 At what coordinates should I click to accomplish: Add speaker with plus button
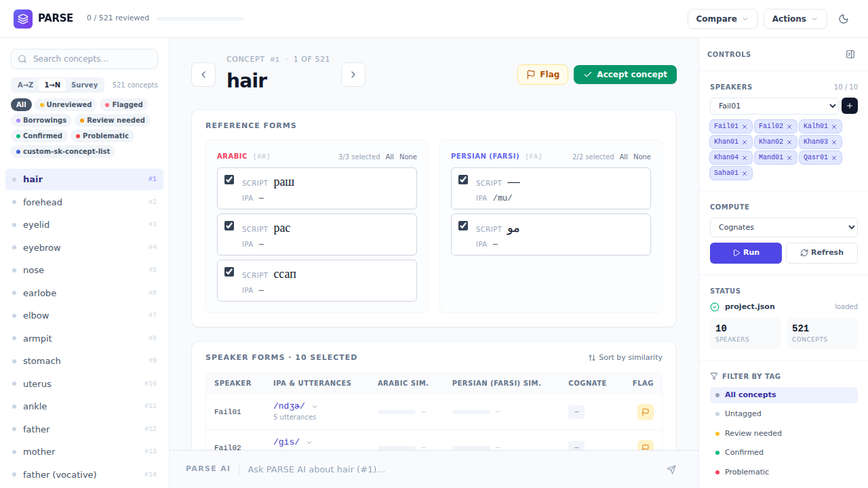pos(850,106)
